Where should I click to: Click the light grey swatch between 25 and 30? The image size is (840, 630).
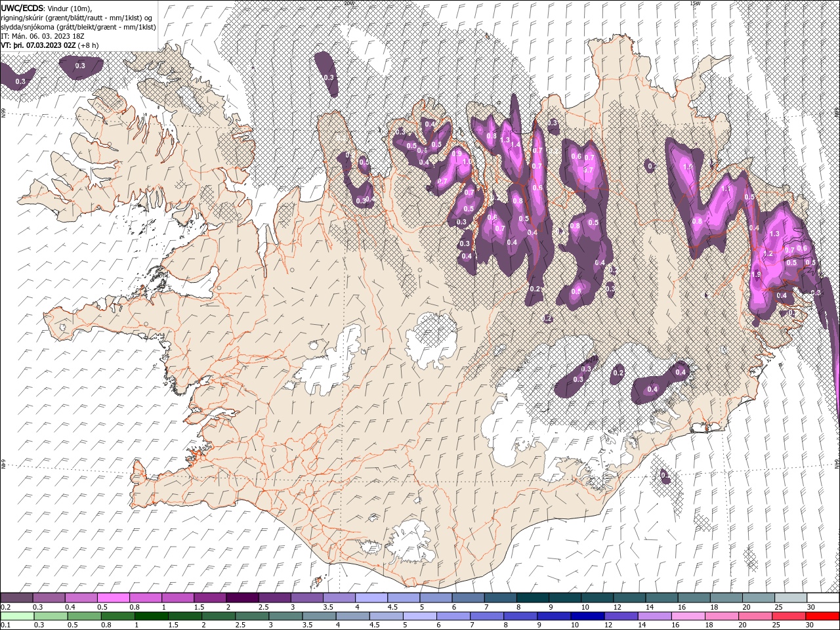[791, 598]
